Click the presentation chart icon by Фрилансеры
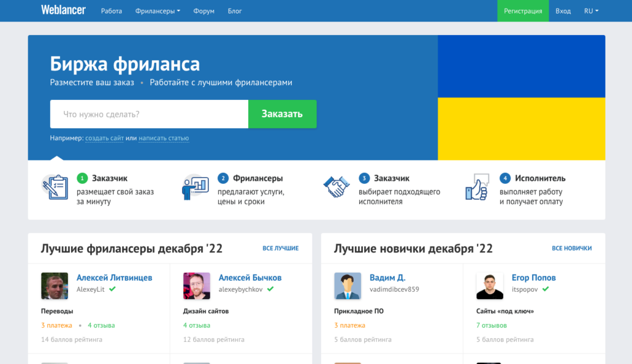This screenshot has width=632, height=364. [196, 187]
